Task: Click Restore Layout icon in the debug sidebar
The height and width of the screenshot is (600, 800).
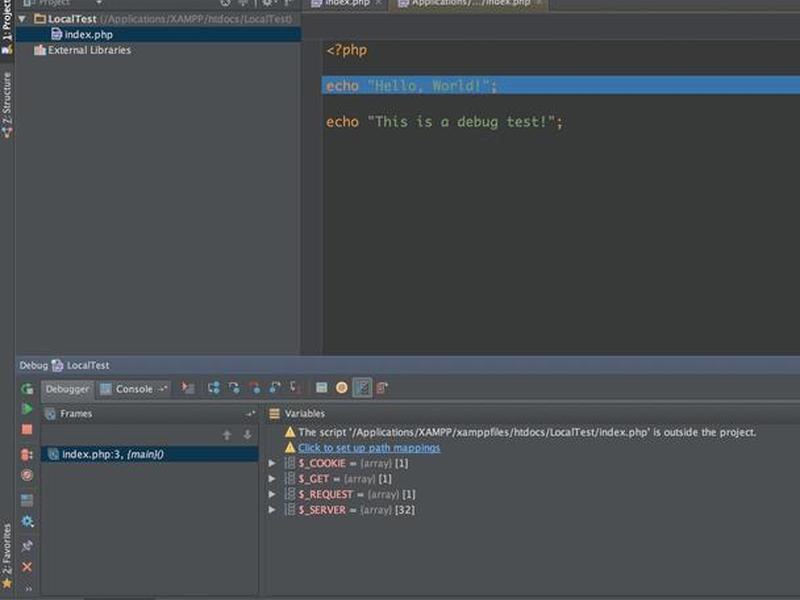Action: (x=27, y=500)
